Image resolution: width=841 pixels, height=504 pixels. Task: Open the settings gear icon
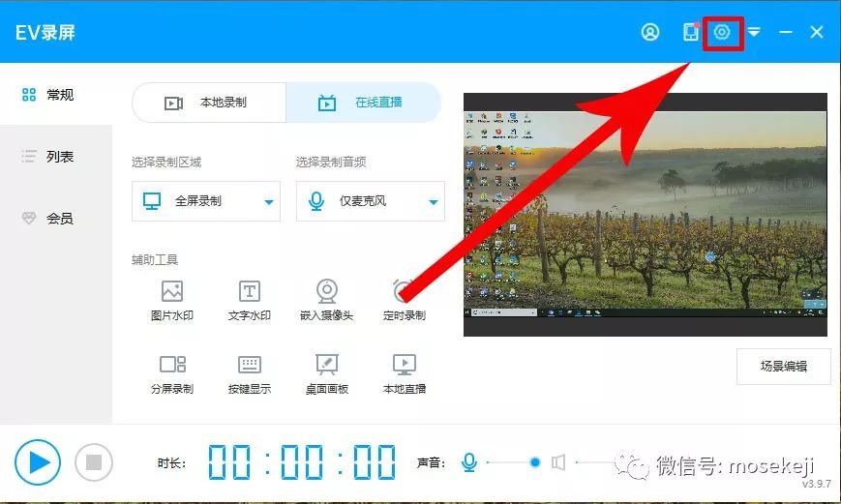[x=722, y=32]
